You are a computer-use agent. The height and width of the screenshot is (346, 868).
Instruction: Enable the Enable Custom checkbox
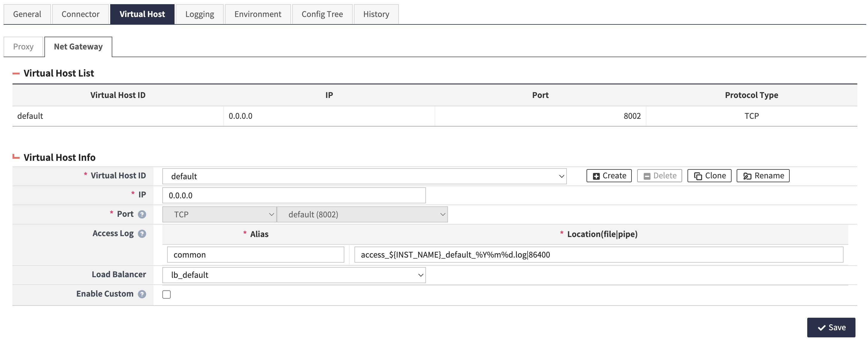(x=167, y=294)
